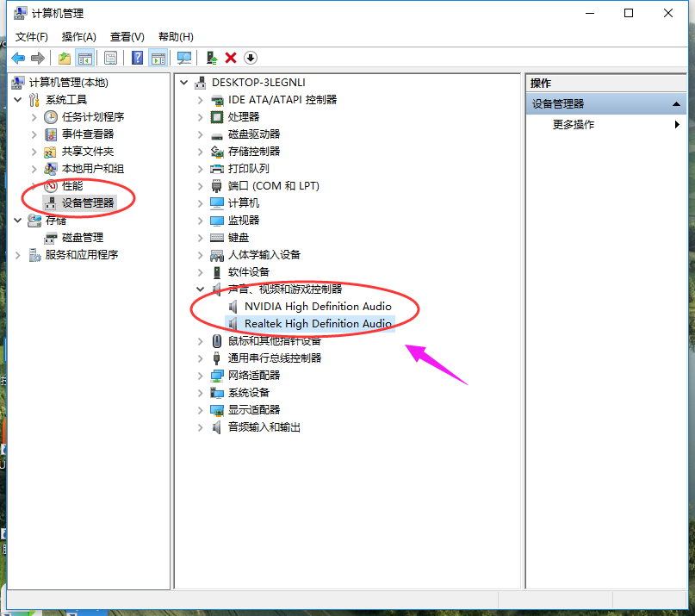The height and width of the screenshot is (616, 695).
Task: Click the Disable device down-arrow icon
Action: tap(250, 57)
